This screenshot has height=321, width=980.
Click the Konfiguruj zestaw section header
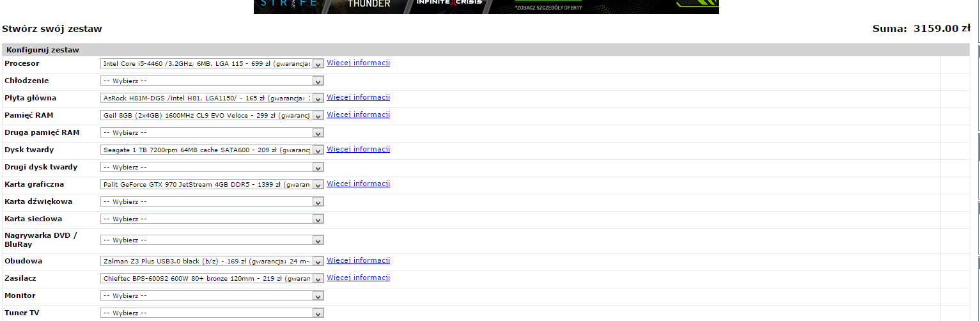(486, 49)
